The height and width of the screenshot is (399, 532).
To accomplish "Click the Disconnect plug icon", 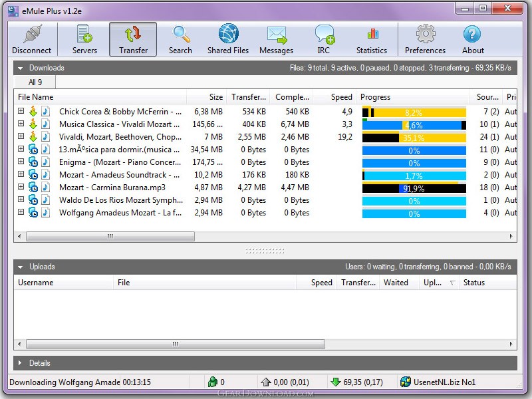I will [x=33, y=34].
